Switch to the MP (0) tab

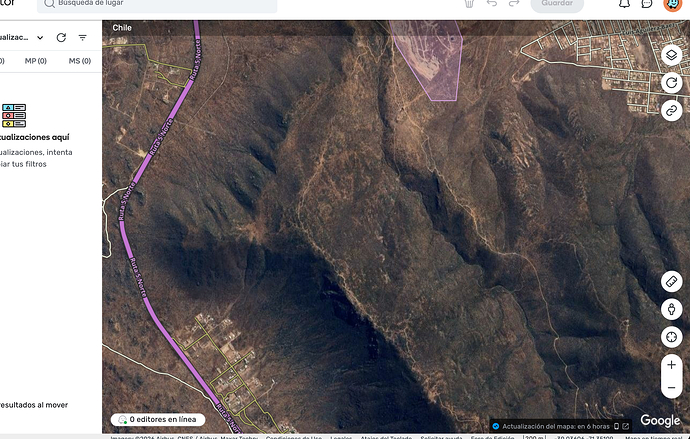(x=37, y=61)
